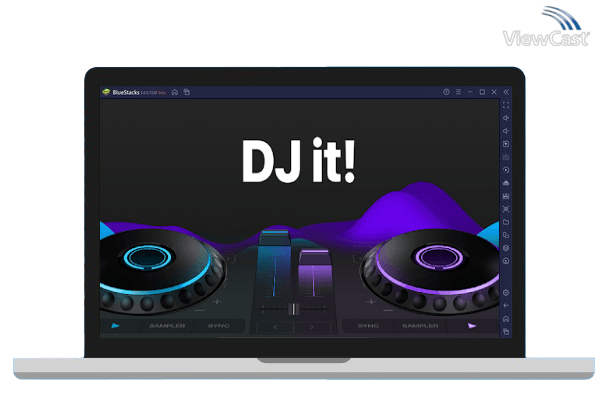Click the right deck plus pitch button
Screen dimensions: 602x414
(371, 302)
